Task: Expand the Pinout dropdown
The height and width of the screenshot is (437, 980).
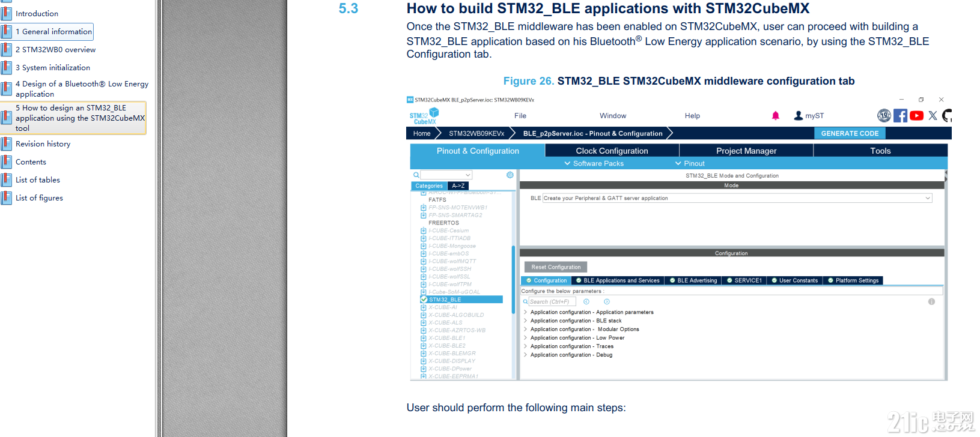Action: [x=690, y=163]
